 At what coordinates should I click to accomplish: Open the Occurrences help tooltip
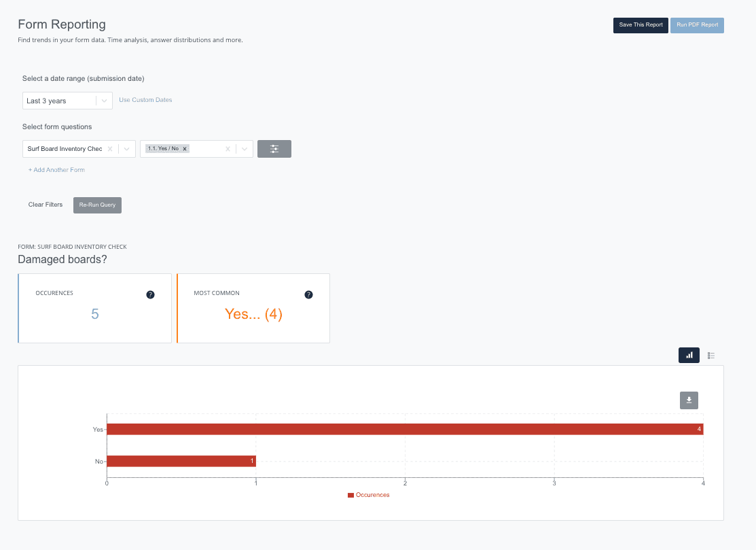click(x=150, y=294)
